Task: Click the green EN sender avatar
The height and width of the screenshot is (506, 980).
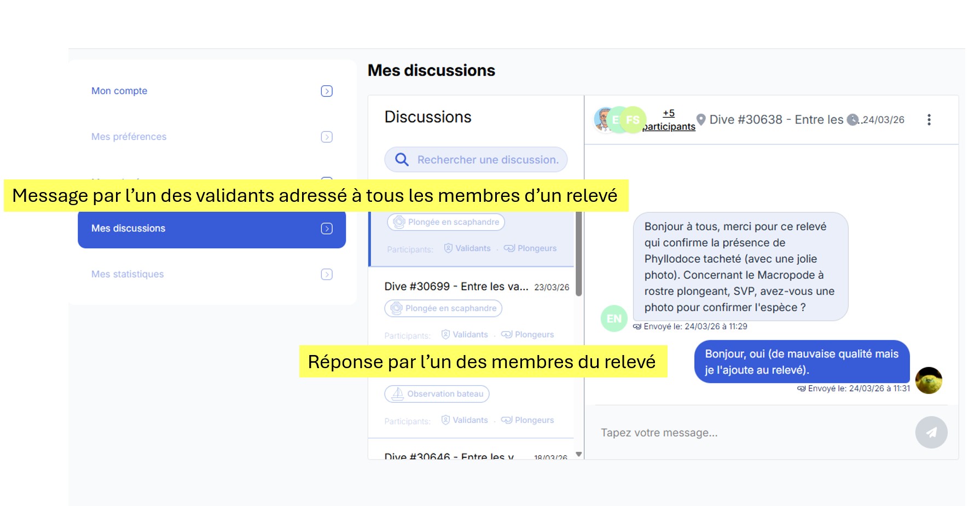Action: click(x=614, y=318)
